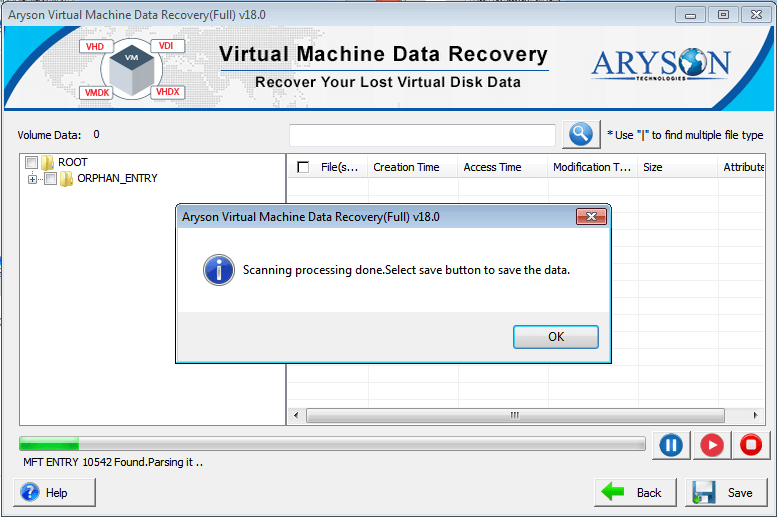Click the Aryson Technologies logo
Viewport: 777px width, 517px height.
coord(661,64)
